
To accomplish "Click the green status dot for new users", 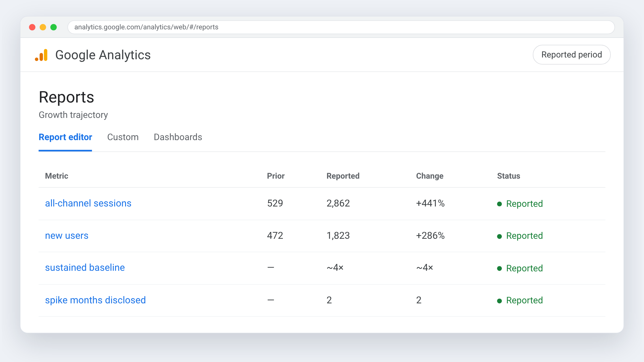I will tap(499, 236).
